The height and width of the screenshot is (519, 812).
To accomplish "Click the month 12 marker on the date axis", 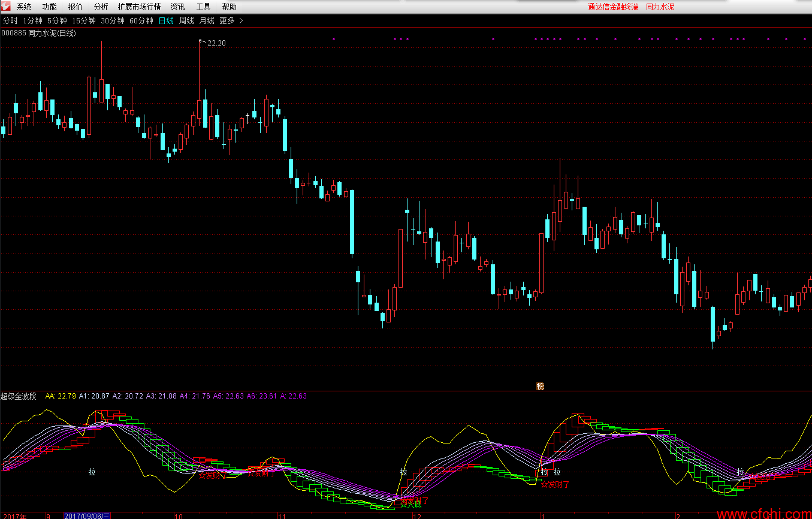I will (417, 515).
